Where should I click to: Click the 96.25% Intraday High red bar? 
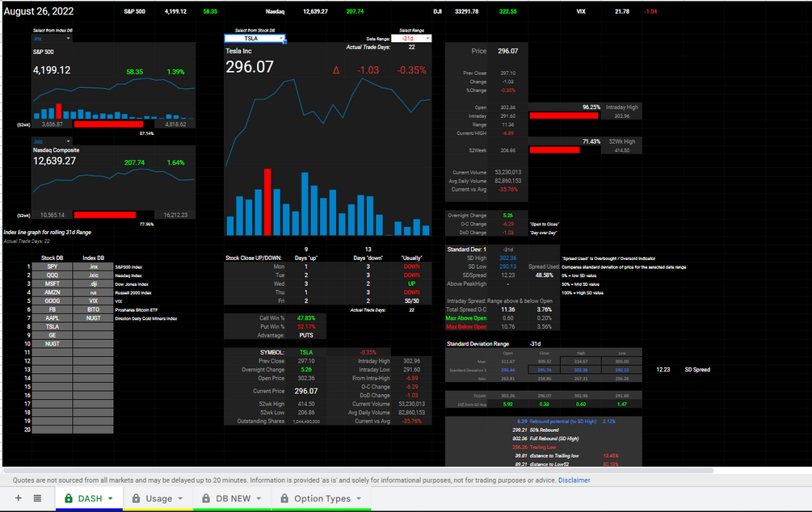tap(563, 116)
